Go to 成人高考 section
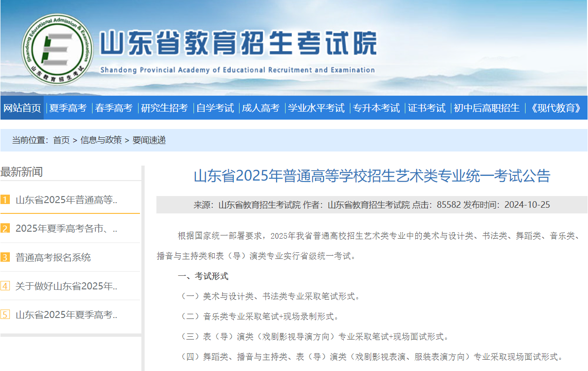This screenshot has width=588, height=371. (261, 108)
